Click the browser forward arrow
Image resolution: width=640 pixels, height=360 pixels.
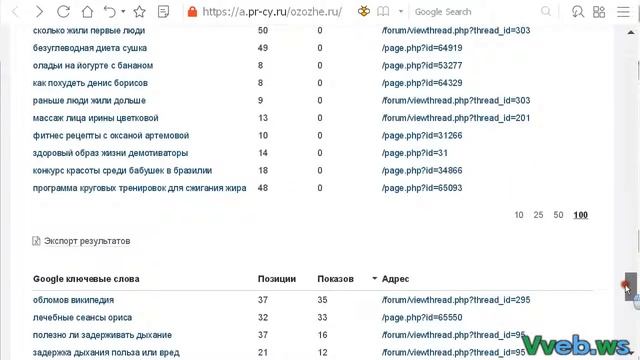[x=39, y=12]
